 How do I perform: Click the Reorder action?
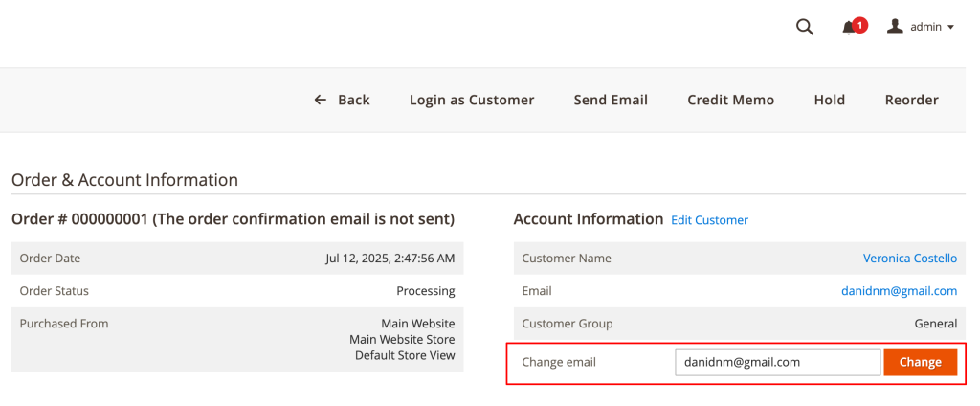pos(911,100)
